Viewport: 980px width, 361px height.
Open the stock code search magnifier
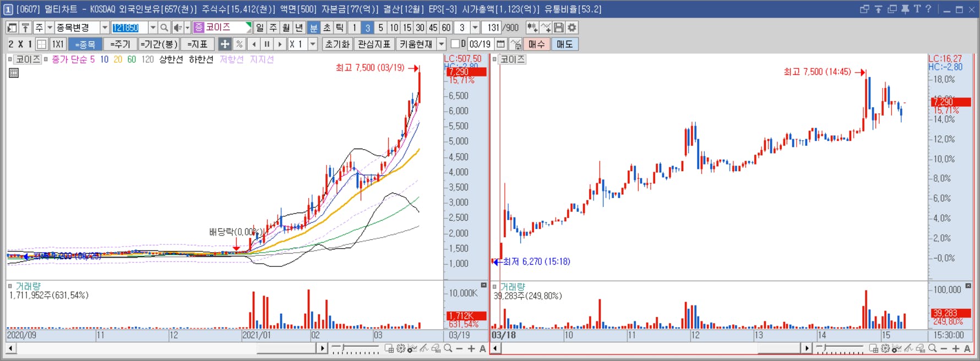(164, 28)
